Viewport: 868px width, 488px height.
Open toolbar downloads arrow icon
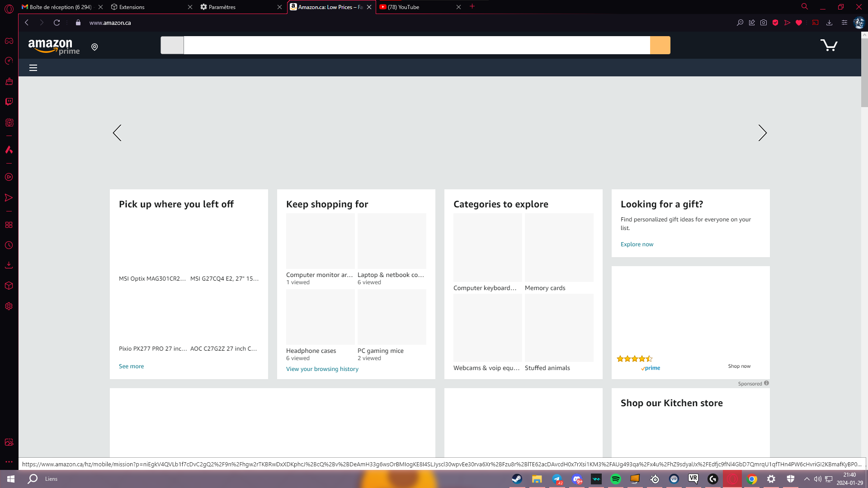(829, 23)
